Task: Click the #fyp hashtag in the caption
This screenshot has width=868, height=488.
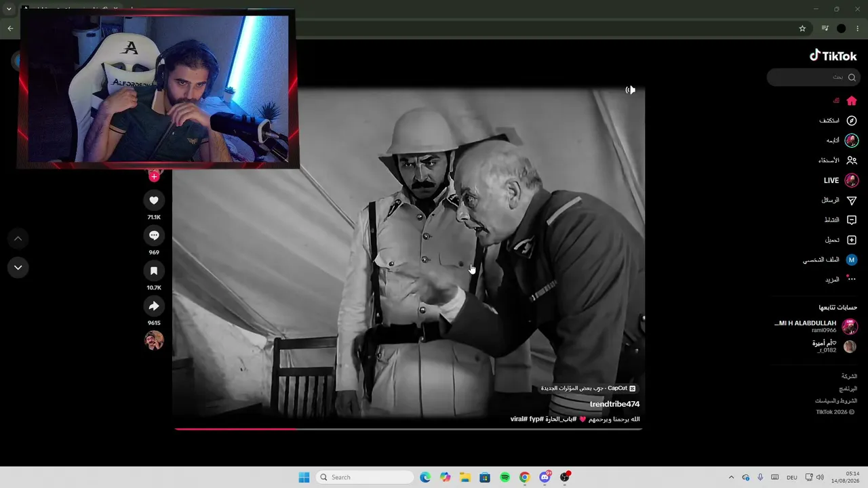Action: tap(536, 419)
